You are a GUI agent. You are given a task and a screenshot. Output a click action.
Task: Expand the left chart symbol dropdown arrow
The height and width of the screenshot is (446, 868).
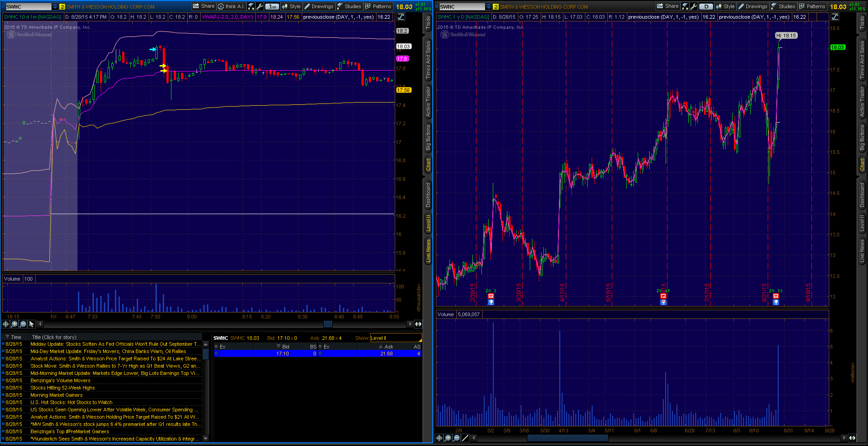point(55,7)
